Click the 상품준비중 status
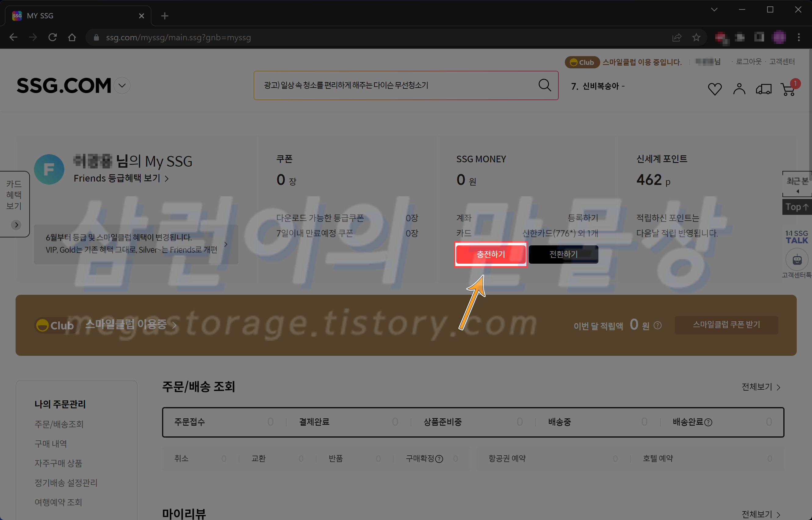 (x=443, y=422)
